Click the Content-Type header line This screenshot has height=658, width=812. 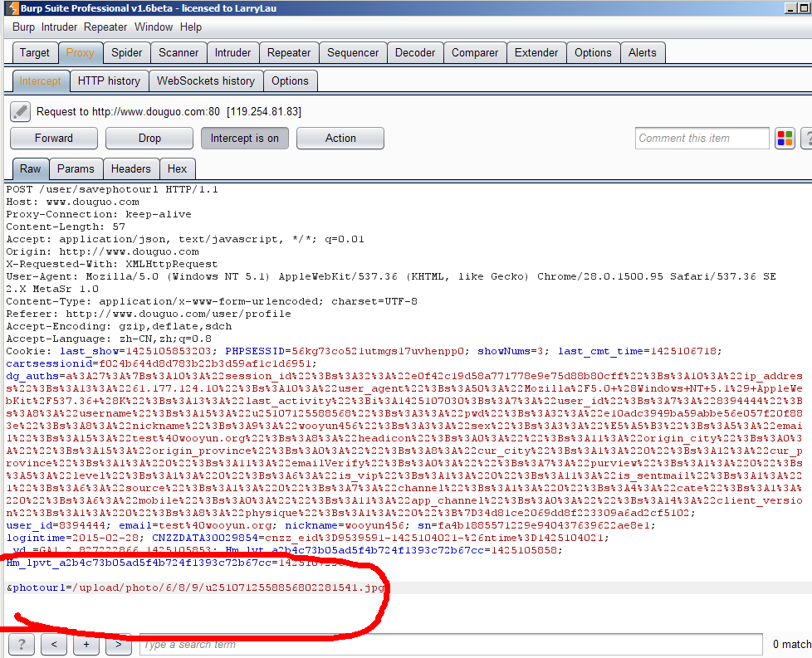tap(212, 301)
